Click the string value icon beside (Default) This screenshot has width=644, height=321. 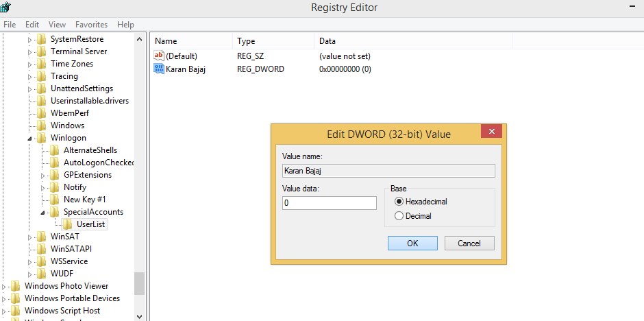click(158, 56)
